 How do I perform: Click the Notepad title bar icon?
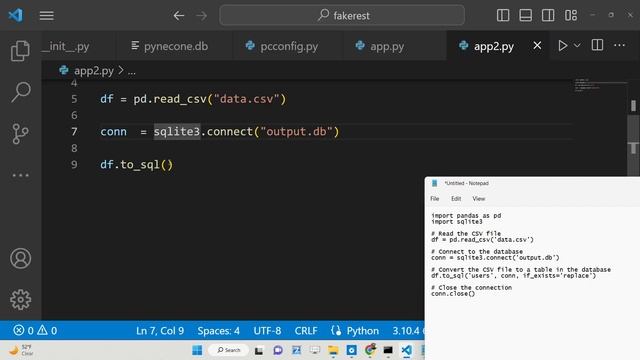435,183
